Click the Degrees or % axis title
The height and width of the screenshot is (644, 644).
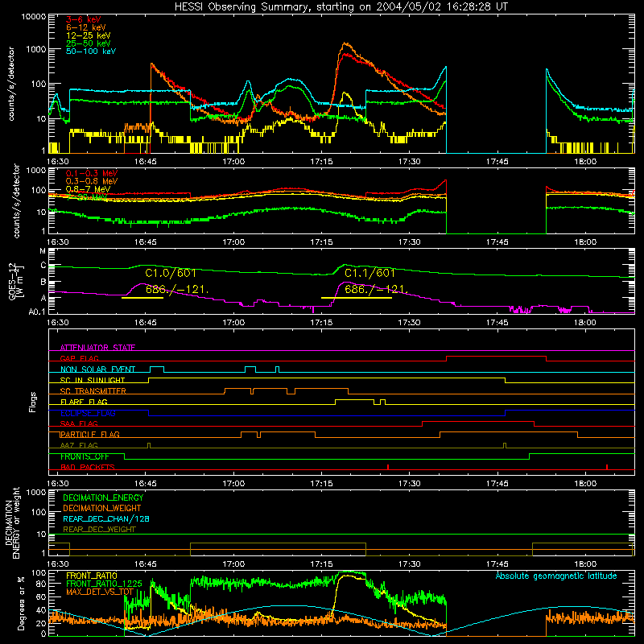tap(21, 604)
